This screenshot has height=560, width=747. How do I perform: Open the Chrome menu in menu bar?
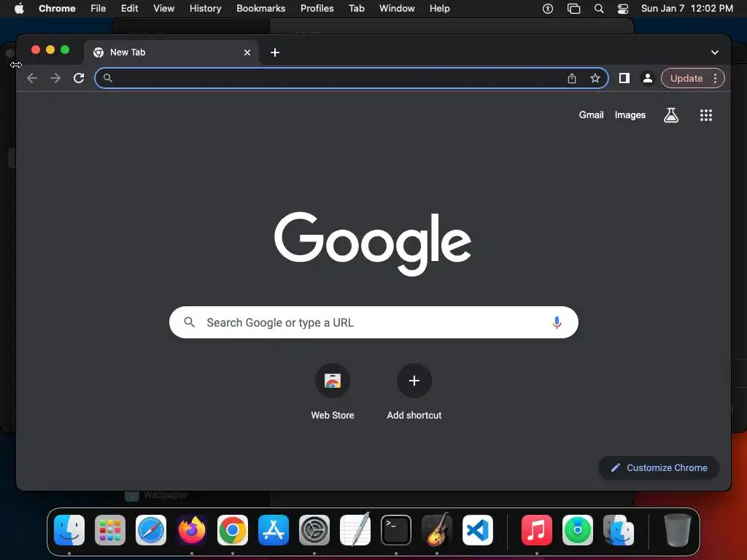point(57,9)
